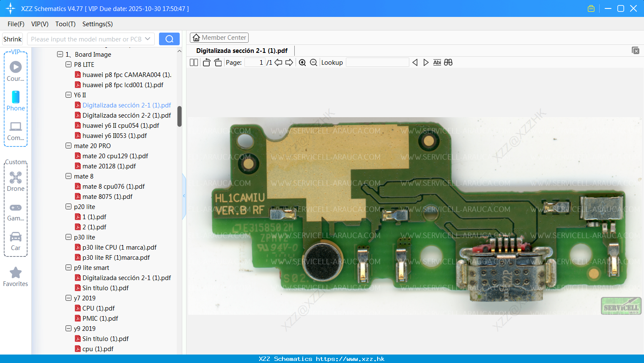The width and height of the screenshot is (644, 363).
Task: Click the home icon in Member Center
Action: 196,38
